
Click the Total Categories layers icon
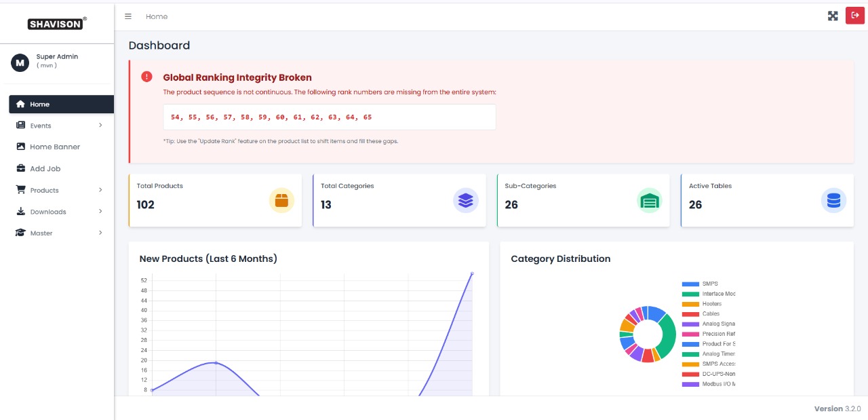[x=465, y=201]
